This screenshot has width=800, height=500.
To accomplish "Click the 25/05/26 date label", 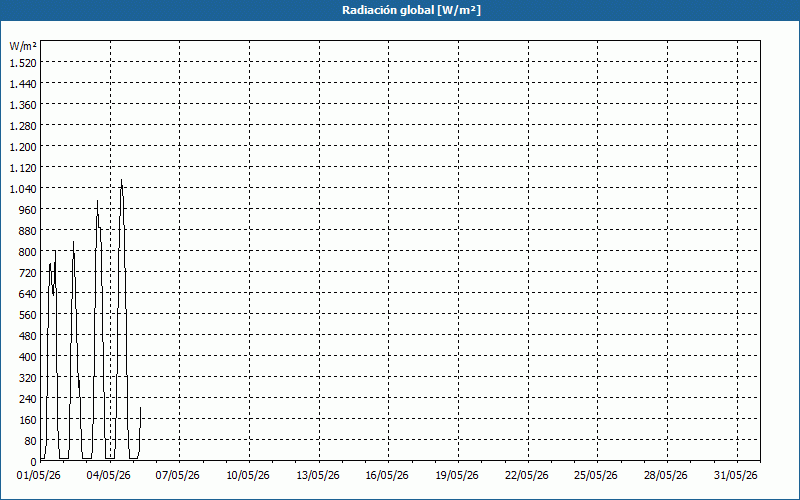I will (x=596, y=476).
